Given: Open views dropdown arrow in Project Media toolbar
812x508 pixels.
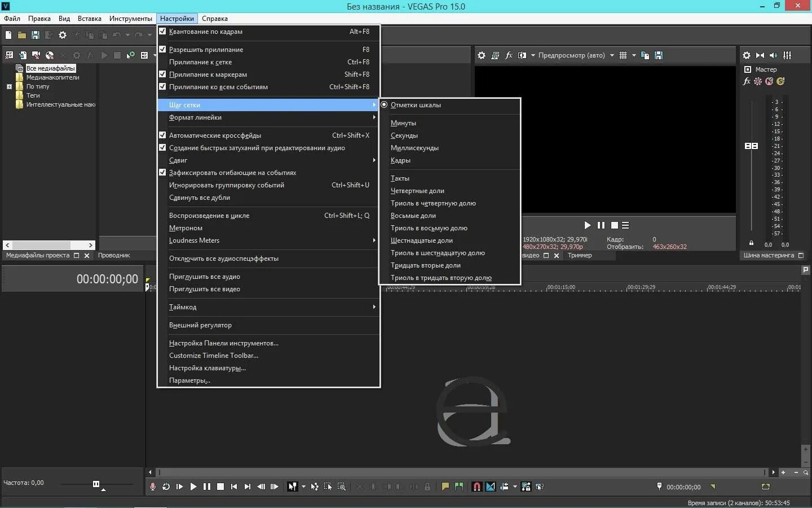Looking at the screenshot, I should 155,55.
